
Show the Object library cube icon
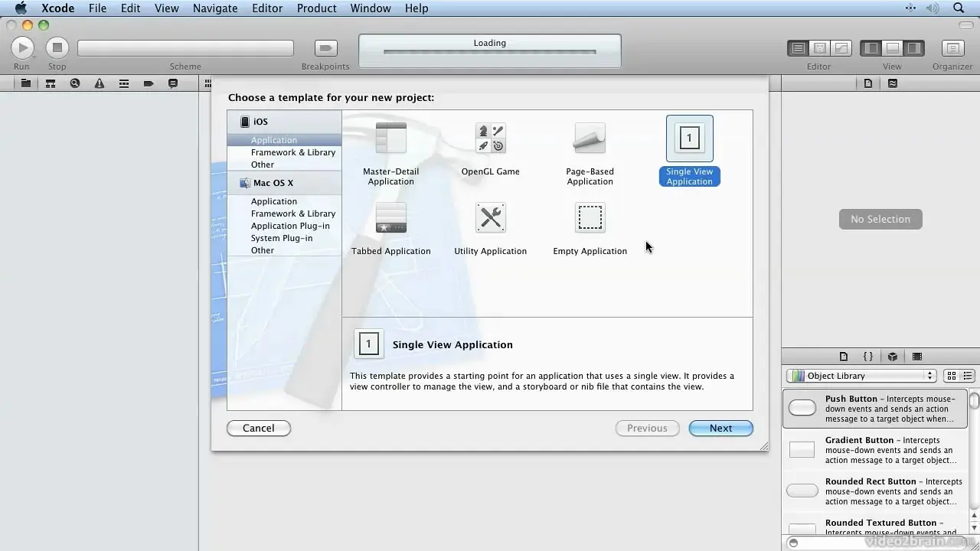pos(893,357)
